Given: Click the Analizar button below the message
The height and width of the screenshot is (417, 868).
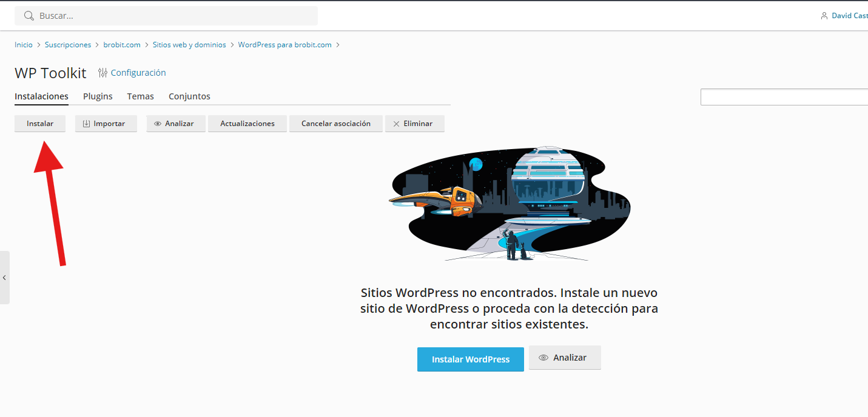Looking at the screenshot, I should 565,358.
